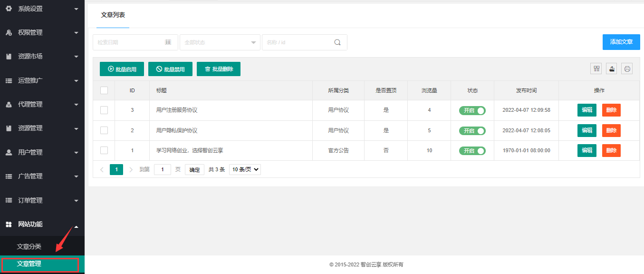Click the 浏览量 column header
Screen dimensions: 644x274
tap(429, 90)
